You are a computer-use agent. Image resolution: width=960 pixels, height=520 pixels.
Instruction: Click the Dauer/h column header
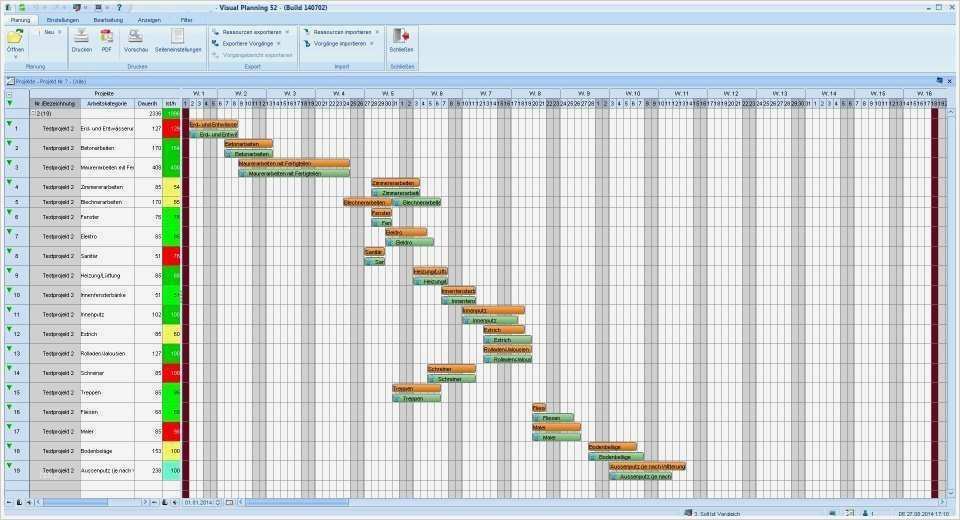[148, 104]
